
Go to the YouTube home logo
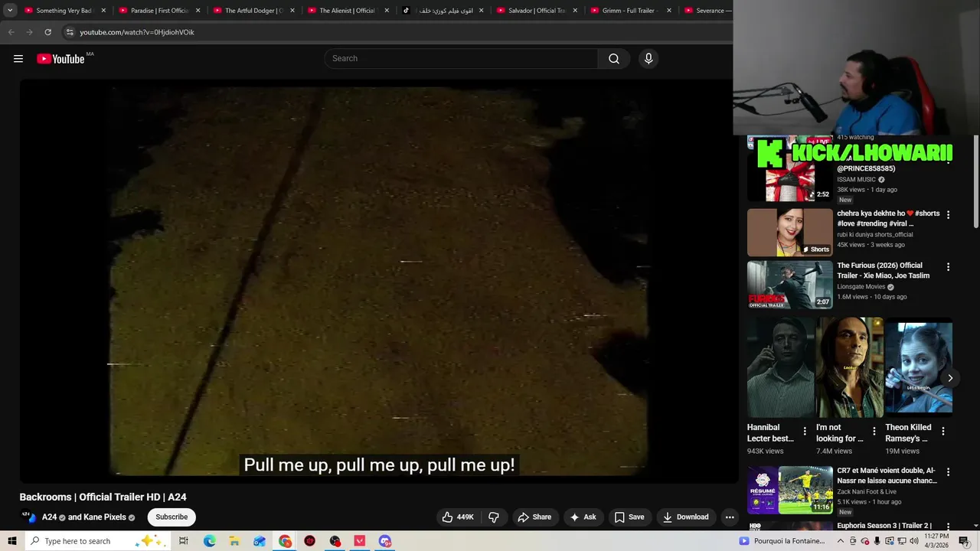(x=60, y=59)
